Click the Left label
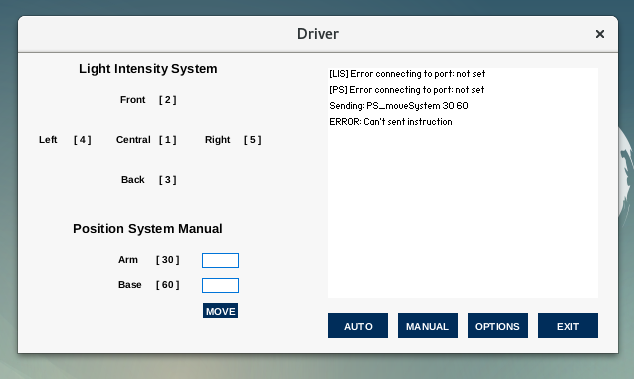This screenshot has width=634, height=379. click(48, 140)
